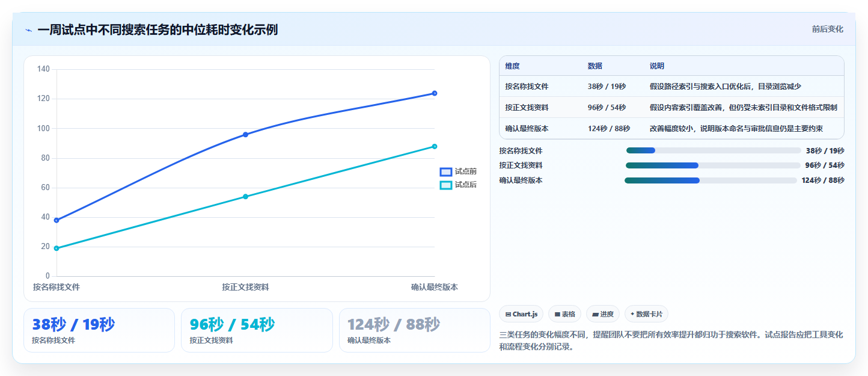Click the 表格 tag chip
868x376 pixels.
coord(564,314)
